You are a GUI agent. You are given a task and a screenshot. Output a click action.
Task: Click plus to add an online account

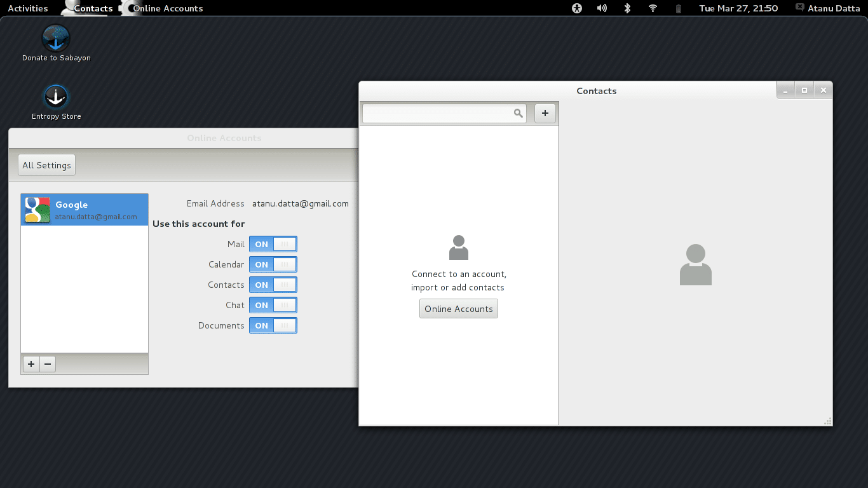tap(31, 364)
